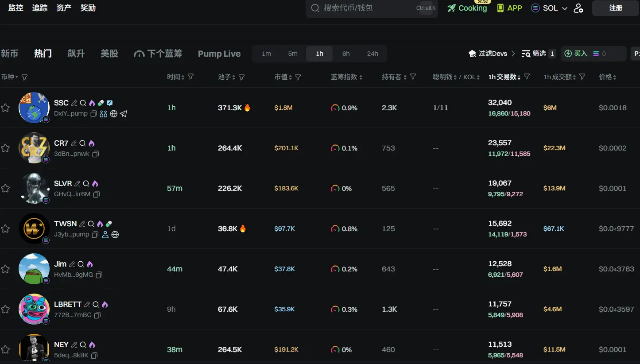Image resolution: width=640 pixels, height=364 pixels.
Task: Toggle the favorite star for TWSN
Action: [5, 228]
